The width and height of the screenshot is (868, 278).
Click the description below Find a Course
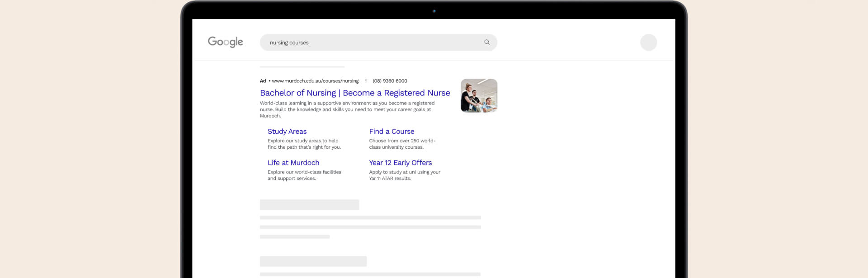[x=402, y=144]
